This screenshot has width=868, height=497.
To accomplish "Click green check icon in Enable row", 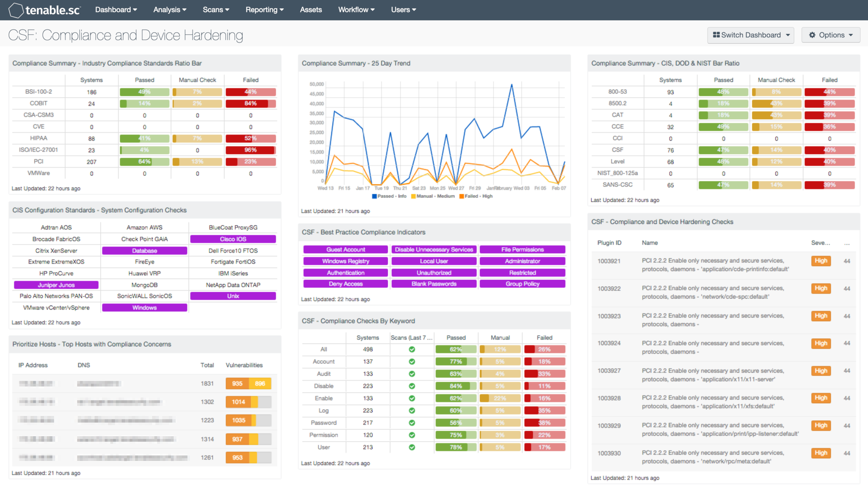I will [x=412, y=398].
